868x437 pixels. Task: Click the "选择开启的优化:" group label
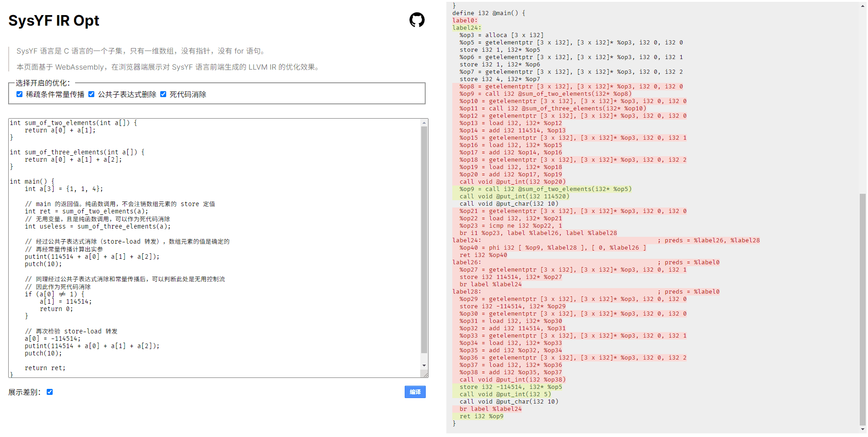43,83
